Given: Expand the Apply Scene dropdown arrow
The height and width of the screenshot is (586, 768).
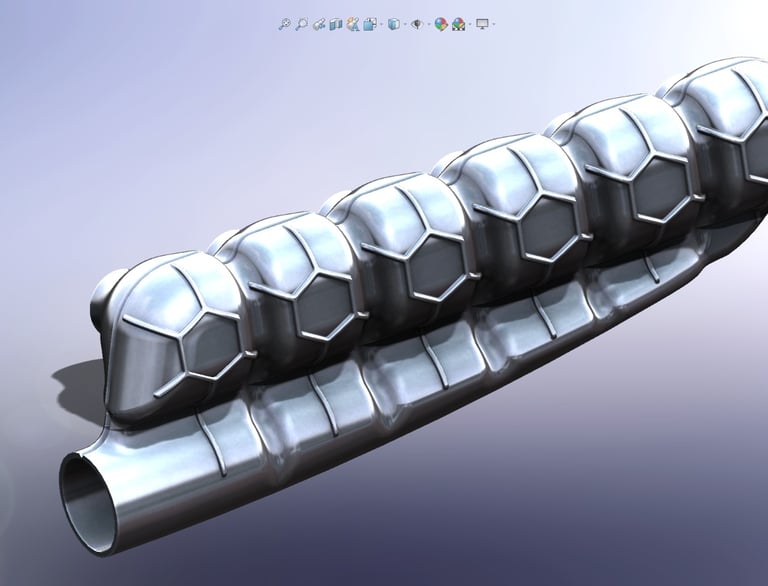Looking at the screenshot, I should click(470, 24).
